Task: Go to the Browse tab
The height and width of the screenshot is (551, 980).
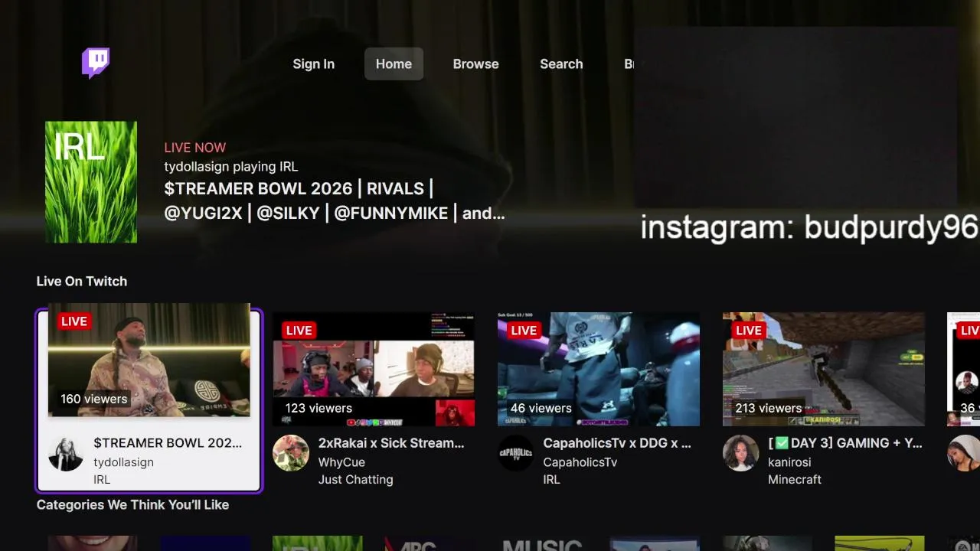Action: click(x=475, y=64)
